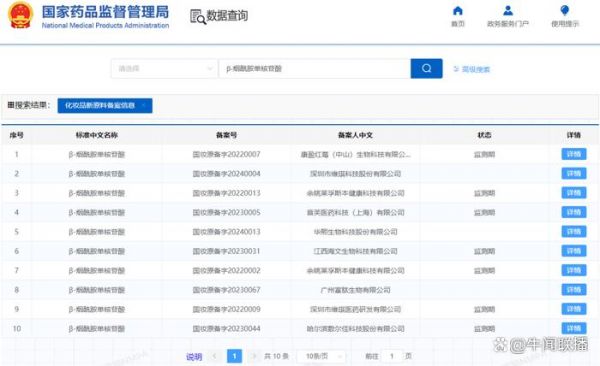Select filing number 国妆原备字20220009

[227, 309]
